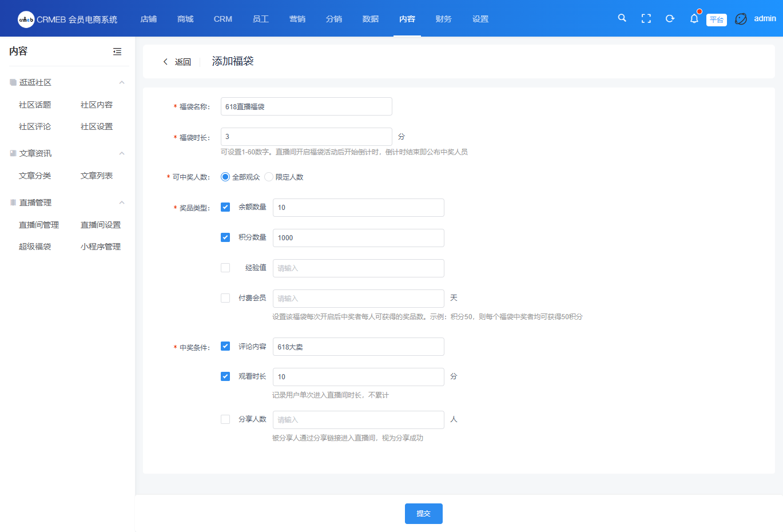Viewport: 783px width, 532px height.
Task: Go to 超级福袋 in sidebar
Action: (35, 247)
